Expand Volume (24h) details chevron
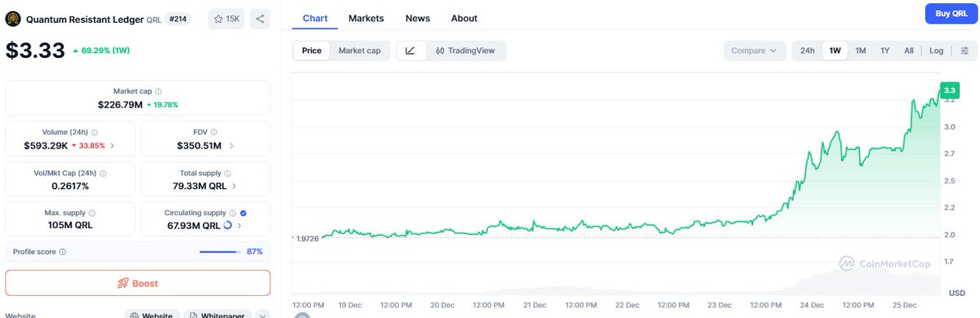 coord(112,146)
